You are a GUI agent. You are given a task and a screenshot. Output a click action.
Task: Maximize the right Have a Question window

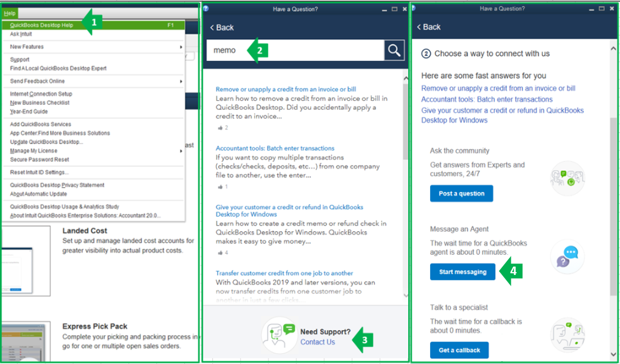click(602, 8)
